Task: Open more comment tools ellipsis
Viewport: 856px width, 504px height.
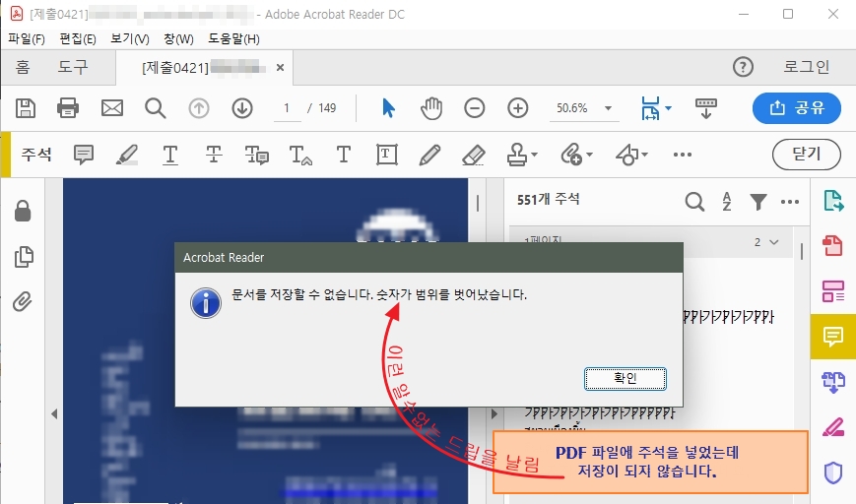Action: pos(683,155)
